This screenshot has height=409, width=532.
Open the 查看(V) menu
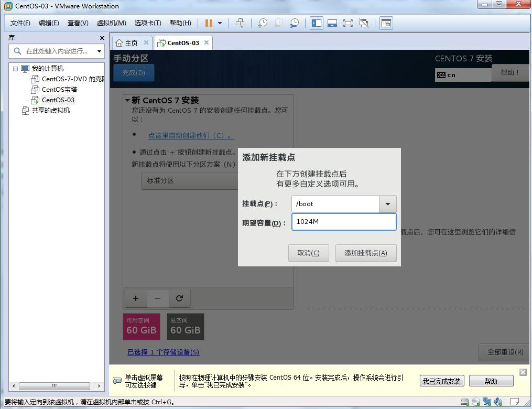(78, 23)
